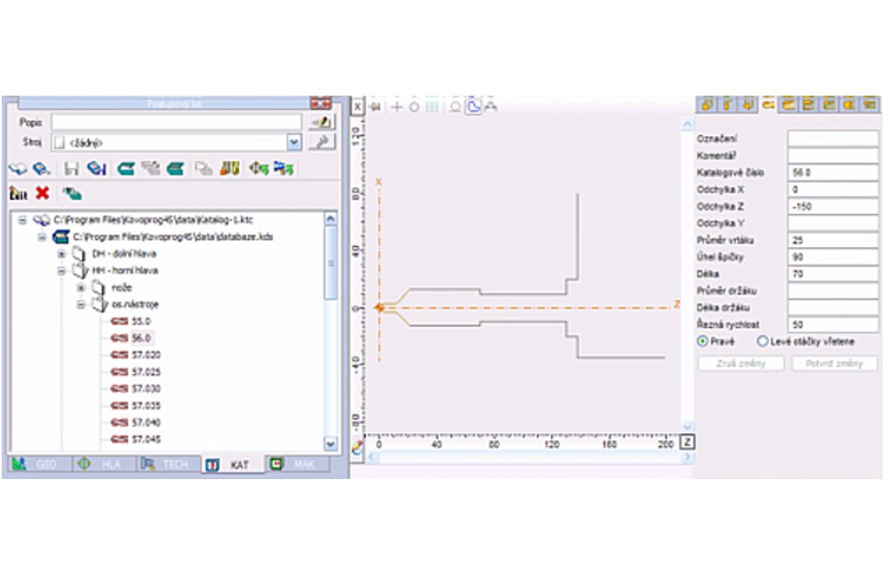The width and height of the screenshot is (886, 588).
Task: Click the teal tool icon beside the red X
Action: click(x=72, y=194)
